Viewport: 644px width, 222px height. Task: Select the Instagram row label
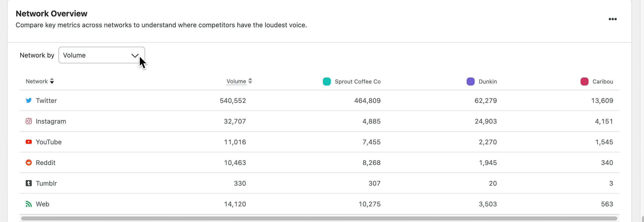[51, 121]
